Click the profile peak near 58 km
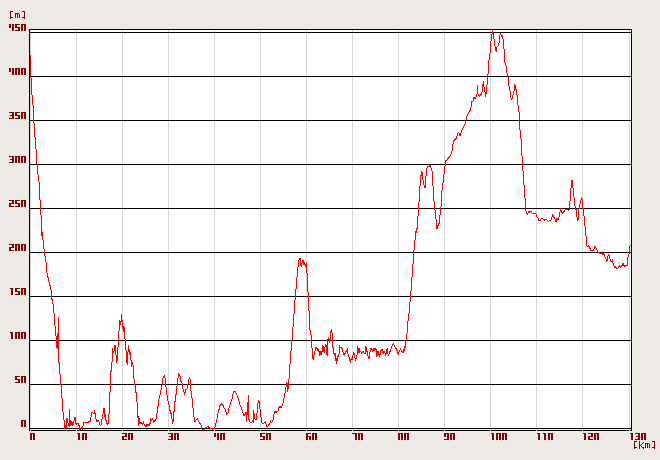 [300, 259]
